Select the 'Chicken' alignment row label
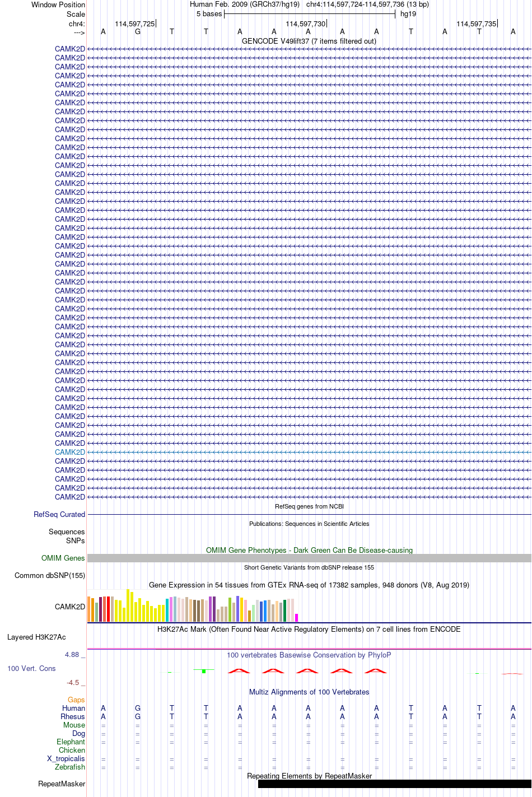The width and height of the screenshot is (532, 797). (x=72, y=750)
